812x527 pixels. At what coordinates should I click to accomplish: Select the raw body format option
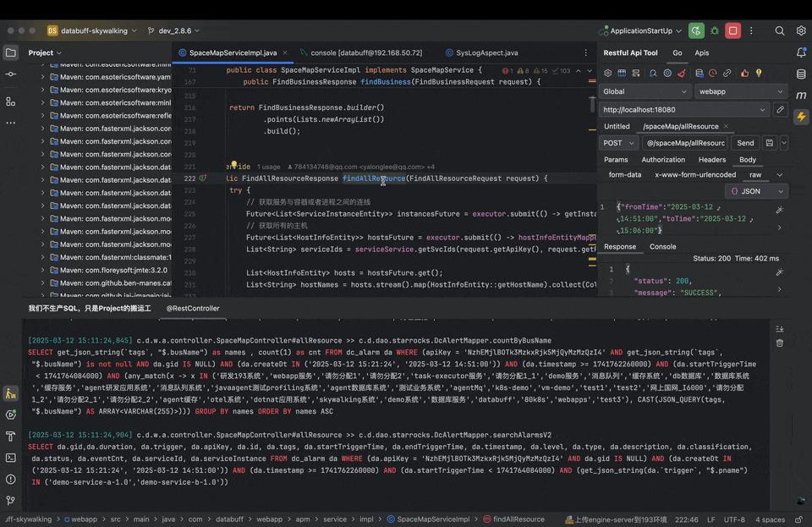click(x=755, y=174)
